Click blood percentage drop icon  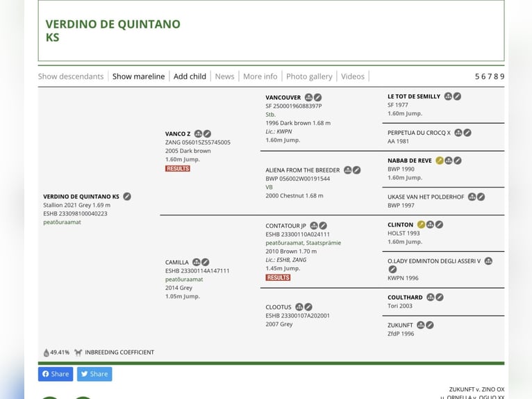pos(46,352)
